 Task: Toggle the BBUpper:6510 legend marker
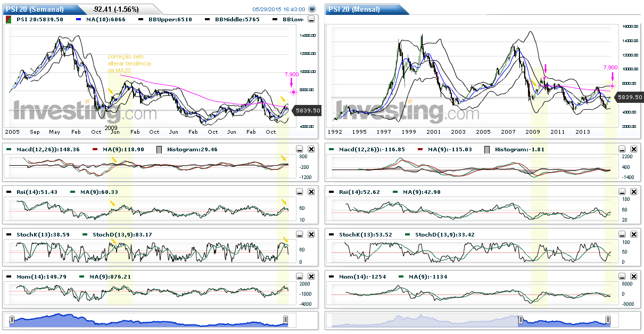141,19
